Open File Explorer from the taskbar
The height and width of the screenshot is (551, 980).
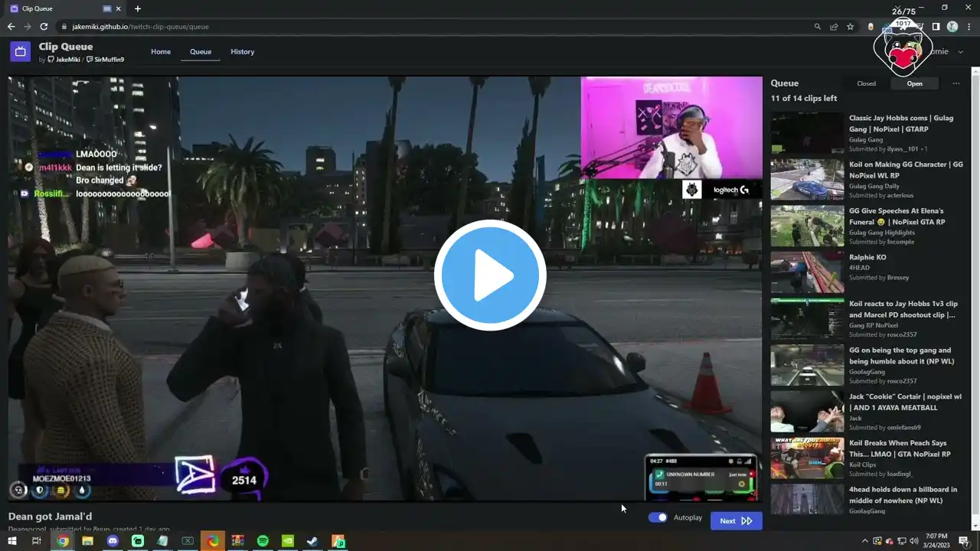(88, 541)
